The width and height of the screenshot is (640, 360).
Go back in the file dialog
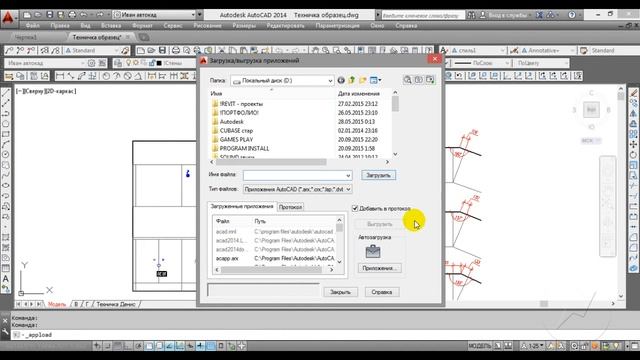tap(341, 80)
